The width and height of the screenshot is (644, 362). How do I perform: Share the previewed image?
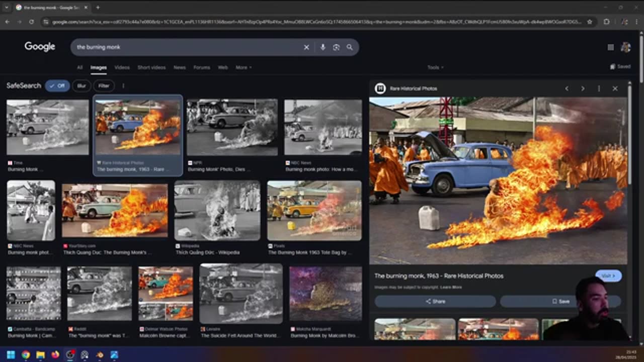tap(435, 301)
